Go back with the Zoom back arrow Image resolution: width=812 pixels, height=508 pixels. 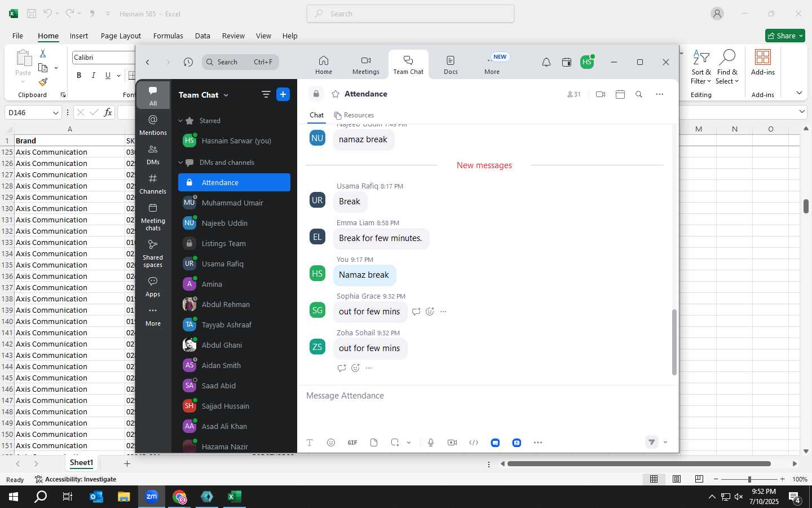(148, 62)
